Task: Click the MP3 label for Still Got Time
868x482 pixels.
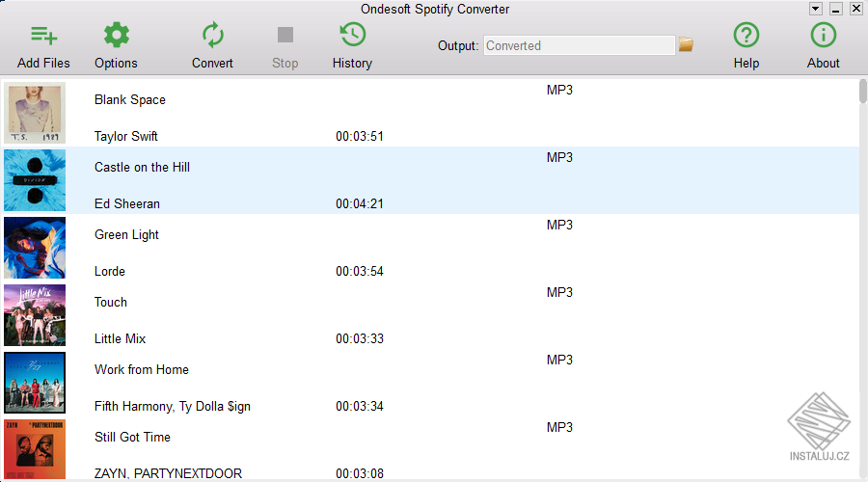Action: [x=559, y=428]
